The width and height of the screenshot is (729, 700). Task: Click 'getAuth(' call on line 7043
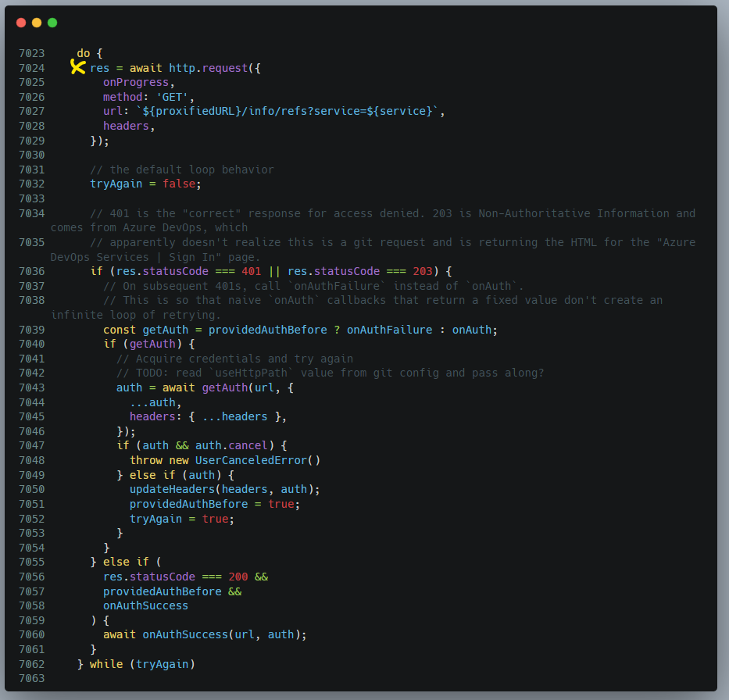(x=228, y=387)
